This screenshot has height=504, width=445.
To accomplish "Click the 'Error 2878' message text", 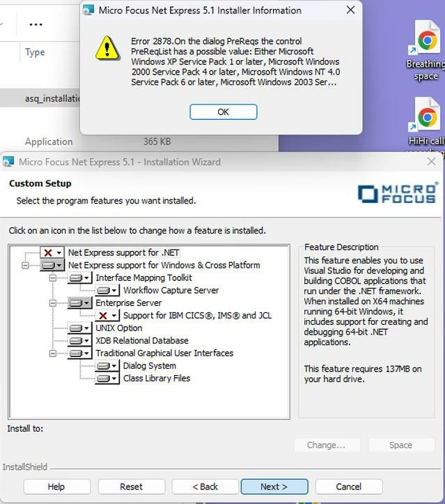I will click(235, 62).
